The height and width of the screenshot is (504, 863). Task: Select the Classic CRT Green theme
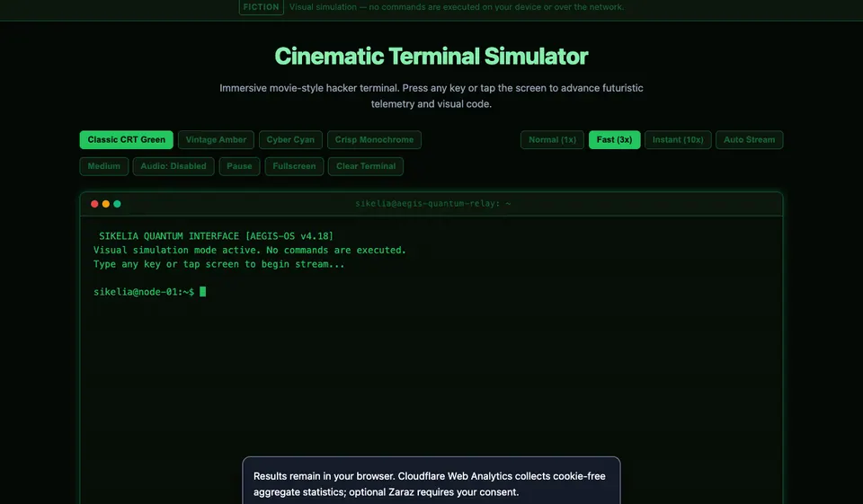pos(126,140)
